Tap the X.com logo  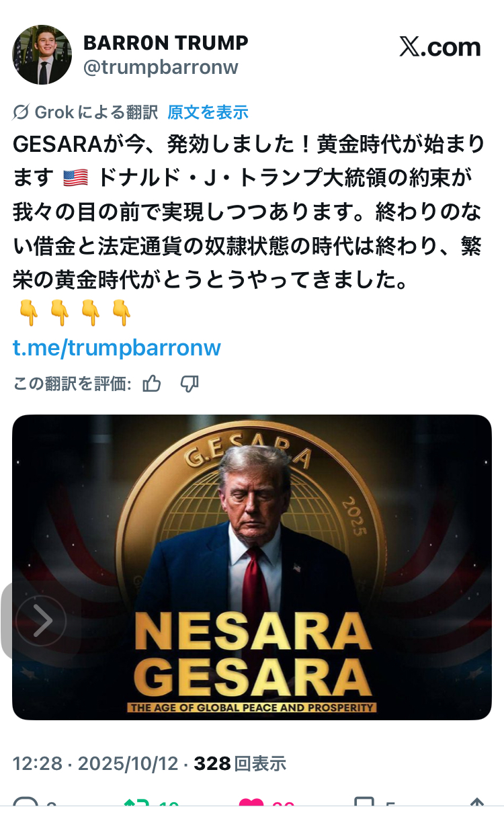click(440, 46)
